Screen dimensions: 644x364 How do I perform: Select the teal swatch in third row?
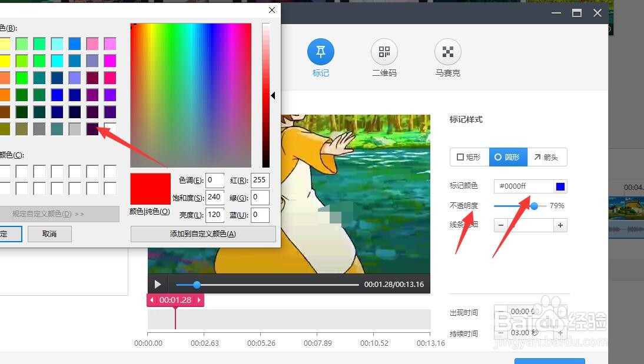[39, 78]
